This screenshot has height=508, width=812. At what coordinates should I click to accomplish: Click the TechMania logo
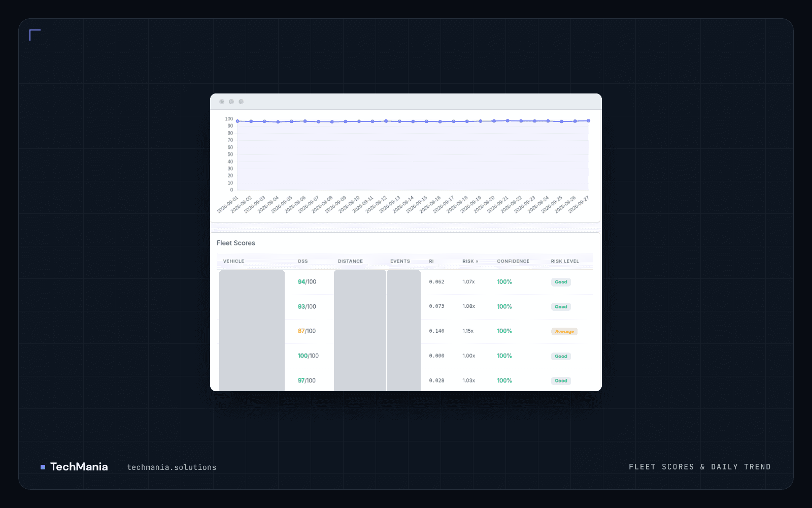(x=74, y=467)
